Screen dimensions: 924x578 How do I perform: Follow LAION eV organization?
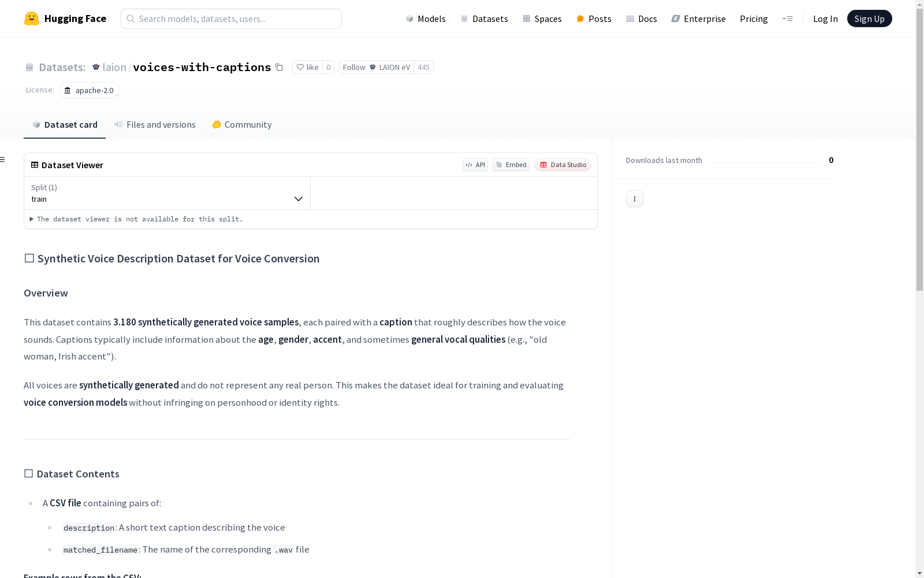click(377, 67)
